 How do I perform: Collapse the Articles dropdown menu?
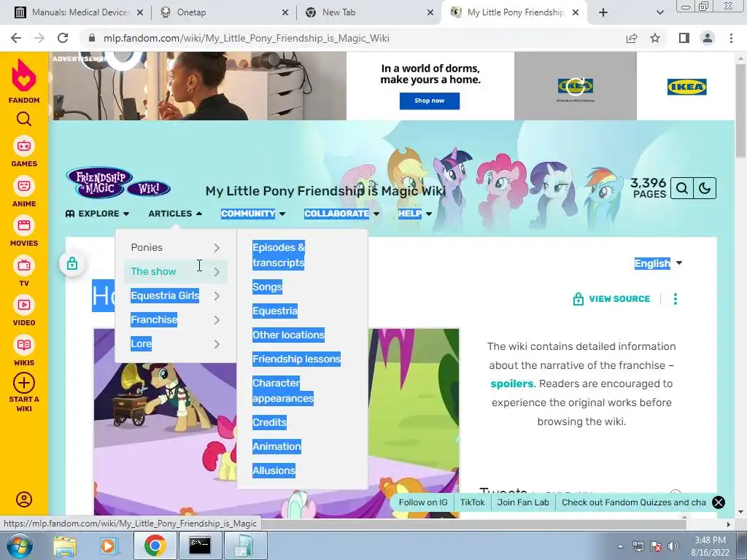(175, 214)
